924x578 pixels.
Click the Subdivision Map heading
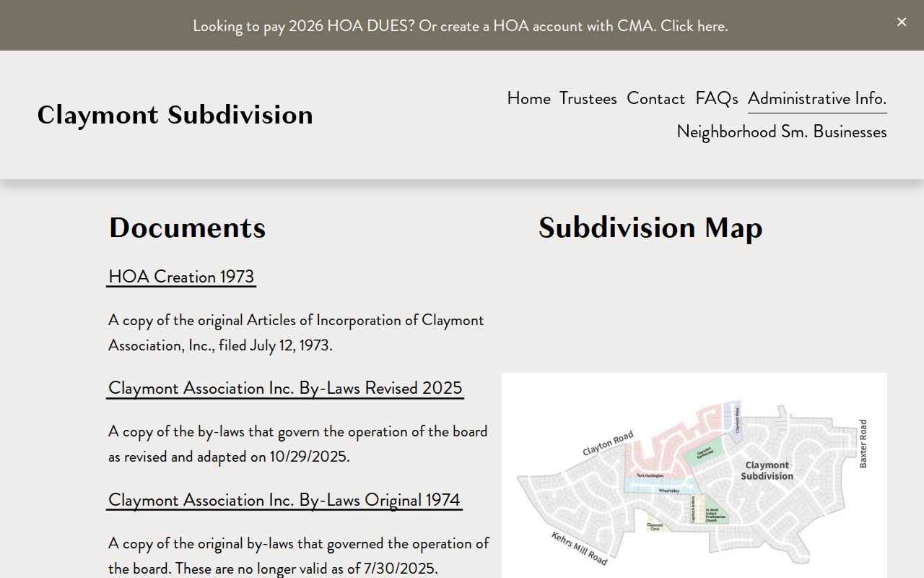coord(650,228)
